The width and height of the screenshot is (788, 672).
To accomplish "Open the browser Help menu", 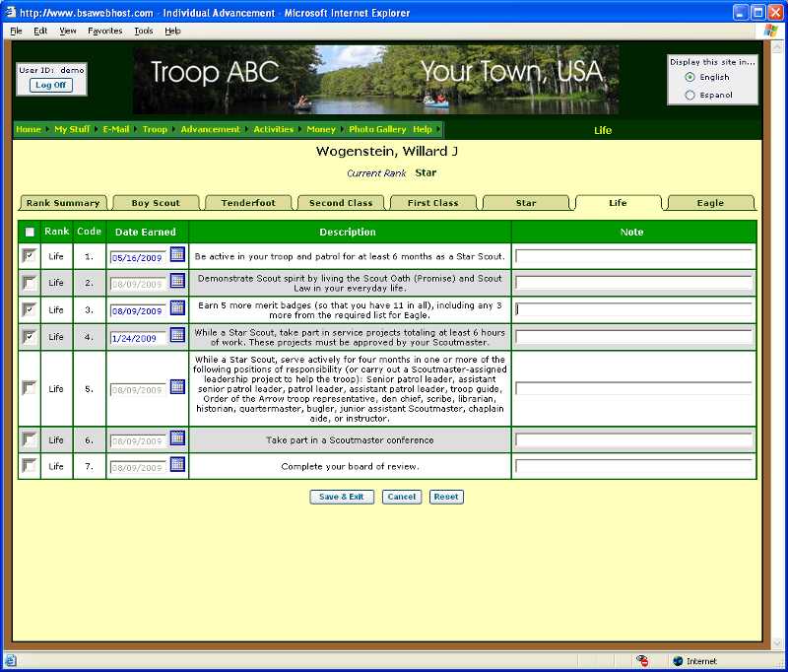I will 172,31.
